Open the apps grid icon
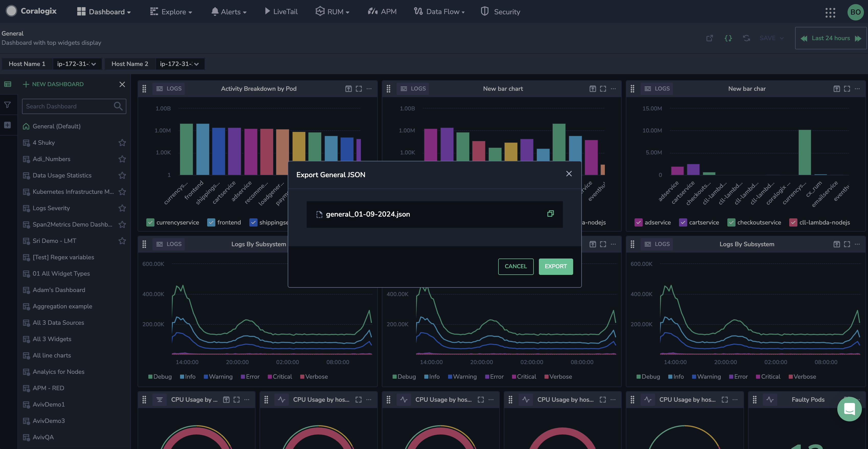Screen dimensions: 868x449 (830, 13)
